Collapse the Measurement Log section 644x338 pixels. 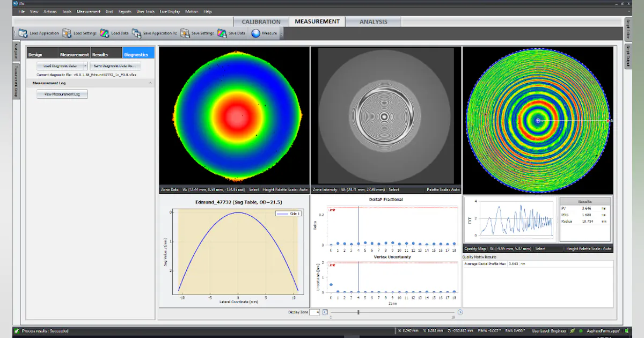(x=150, y=83)
